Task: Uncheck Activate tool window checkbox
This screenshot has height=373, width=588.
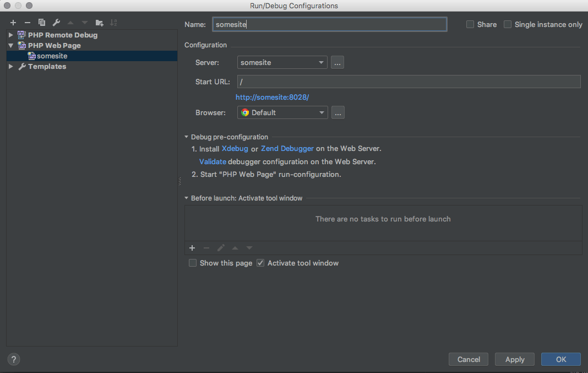Action: (261, 263)
